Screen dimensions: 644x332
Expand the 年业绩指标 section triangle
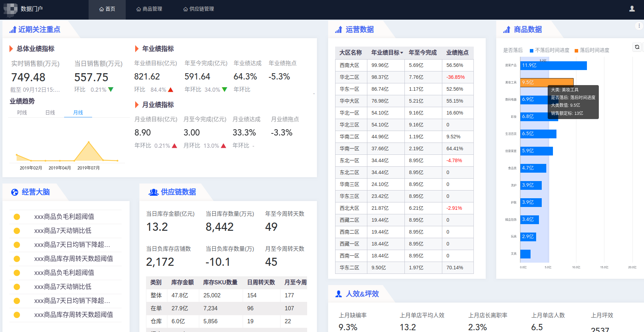(137, 49)
